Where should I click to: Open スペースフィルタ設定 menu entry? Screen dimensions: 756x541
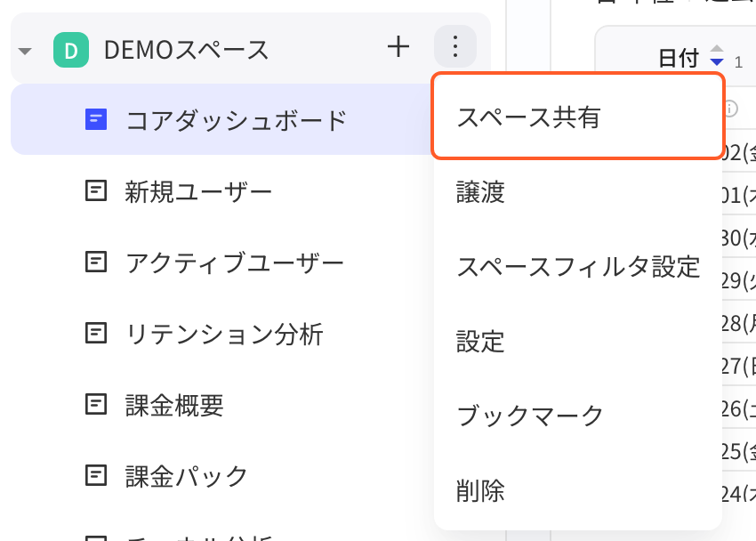(577, 267)
